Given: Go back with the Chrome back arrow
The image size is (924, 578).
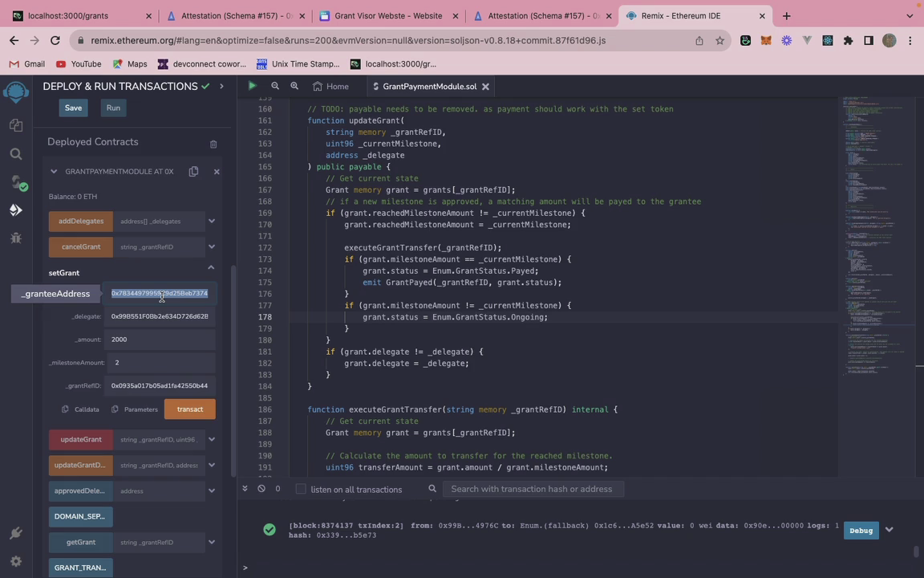Looking at the screenshot, I should [x=14, y=41].
